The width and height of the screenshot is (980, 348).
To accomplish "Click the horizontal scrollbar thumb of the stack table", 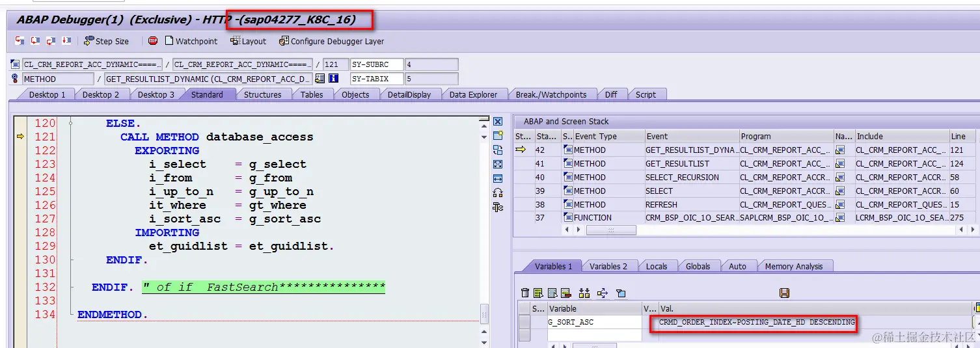I will [610, 230].
